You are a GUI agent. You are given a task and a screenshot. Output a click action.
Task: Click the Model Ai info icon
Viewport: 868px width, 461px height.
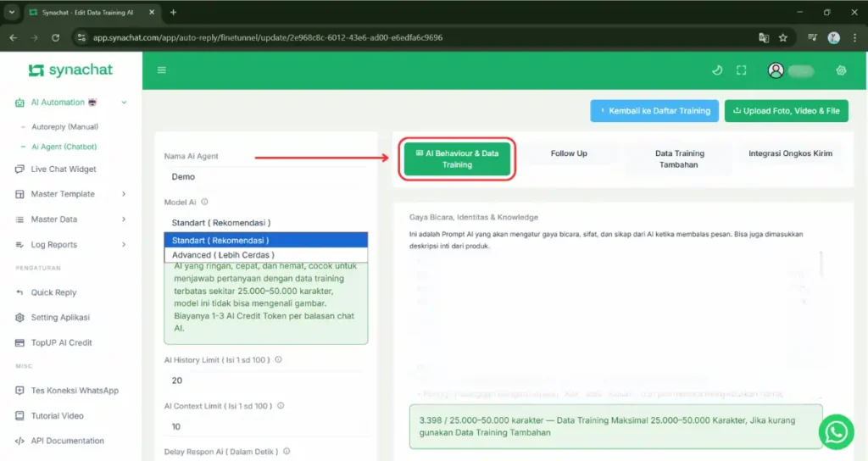(x=205, y=202)
